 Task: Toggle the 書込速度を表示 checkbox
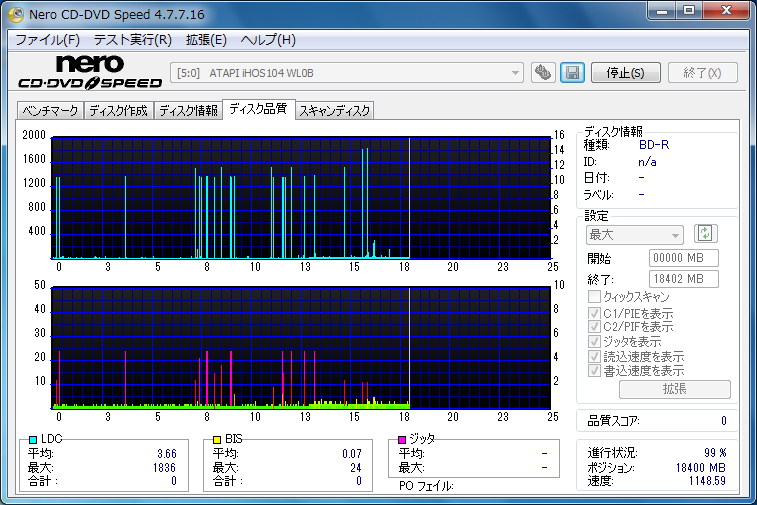(x=594, y=371)
